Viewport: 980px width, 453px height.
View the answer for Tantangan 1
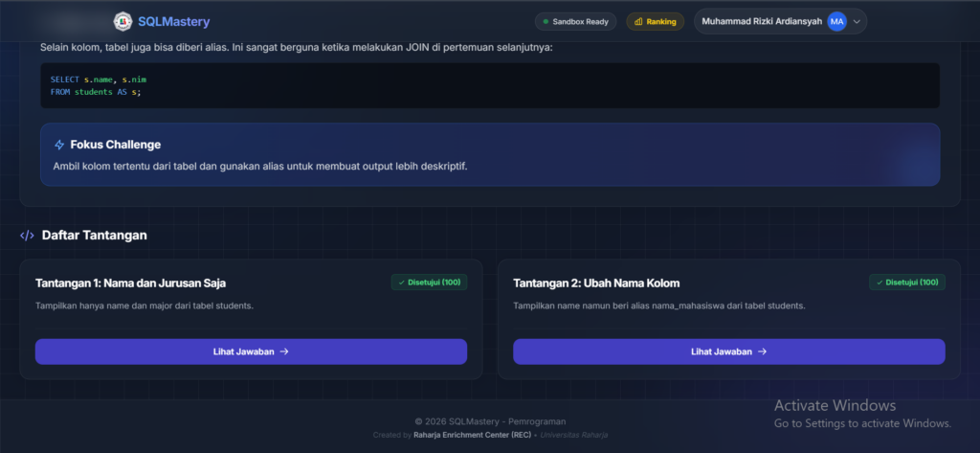tap(251, 351)
